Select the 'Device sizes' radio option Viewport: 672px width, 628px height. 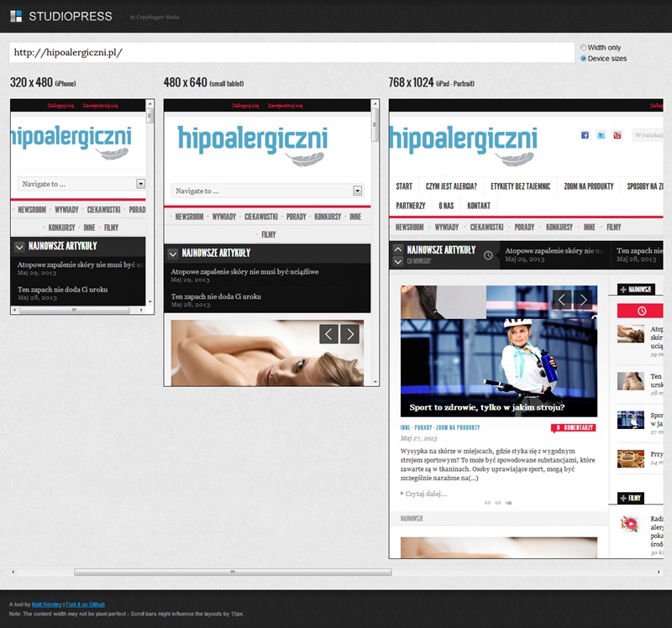point(584,59)
